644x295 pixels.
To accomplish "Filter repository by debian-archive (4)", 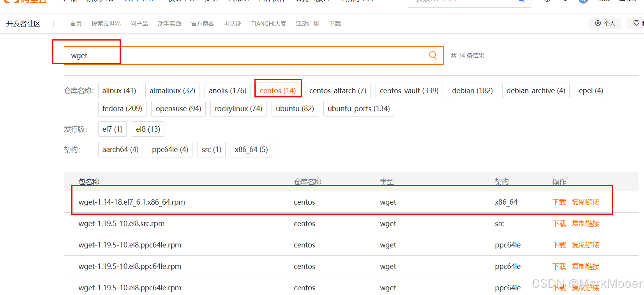I will click(x=536, y=90).
